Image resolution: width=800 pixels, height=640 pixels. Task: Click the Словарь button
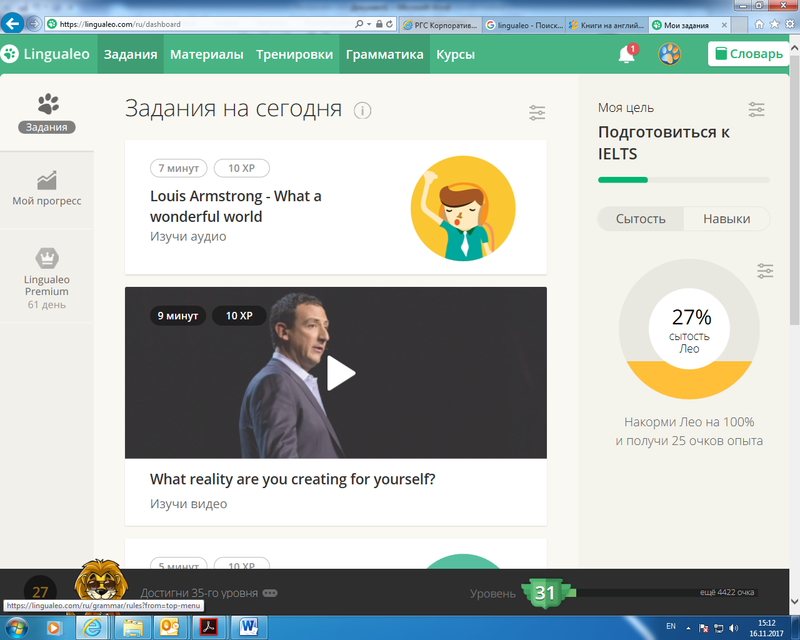click(x=746, y=54)
